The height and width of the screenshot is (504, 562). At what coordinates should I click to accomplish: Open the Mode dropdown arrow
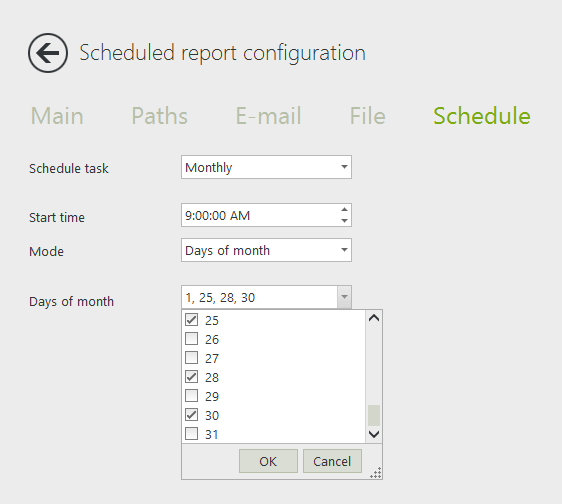[x=344, y=250]
